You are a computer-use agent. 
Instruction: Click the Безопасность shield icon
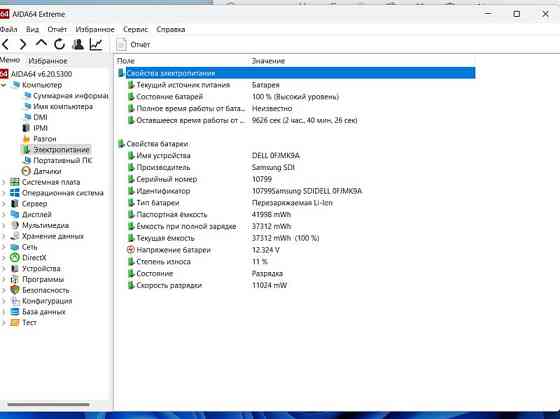pos(15,290)
